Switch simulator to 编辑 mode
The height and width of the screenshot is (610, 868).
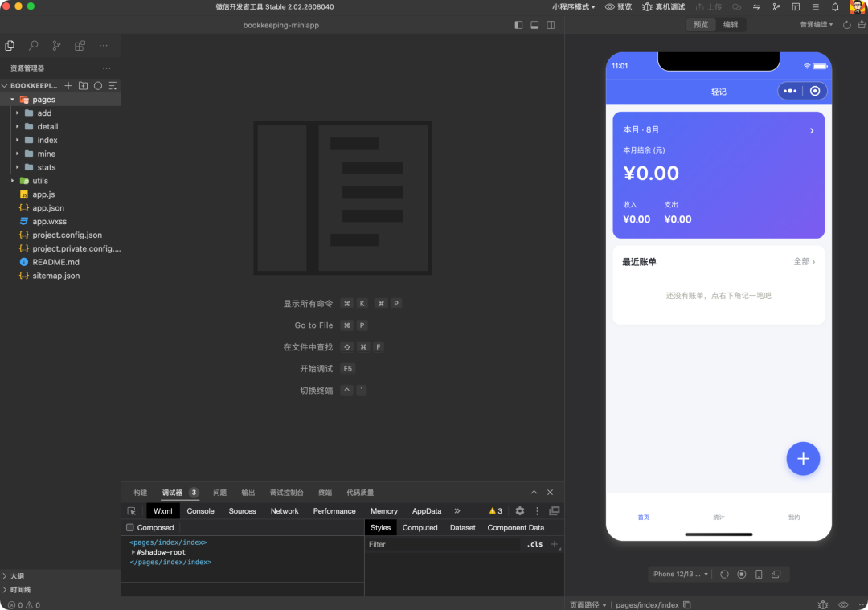(x=731, y=25)
